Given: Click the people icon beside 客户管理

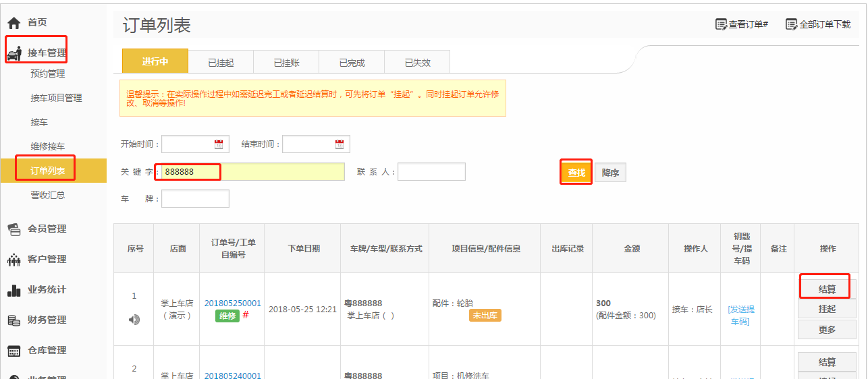Looking at the screenshot, I should [x=13, y=260].
